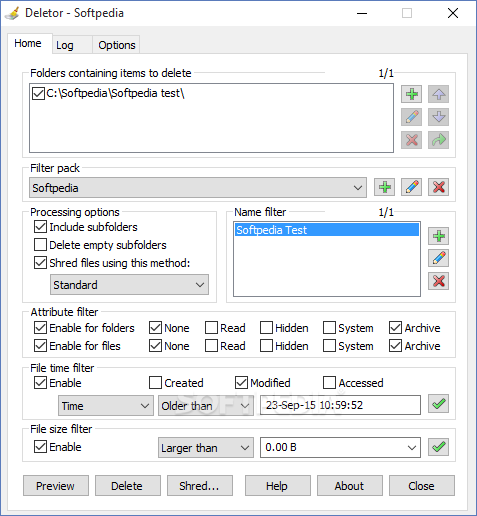Screen dimensions: 477x516
Task: Edit filter pack using pencil icon
Action: coord(411,187)
